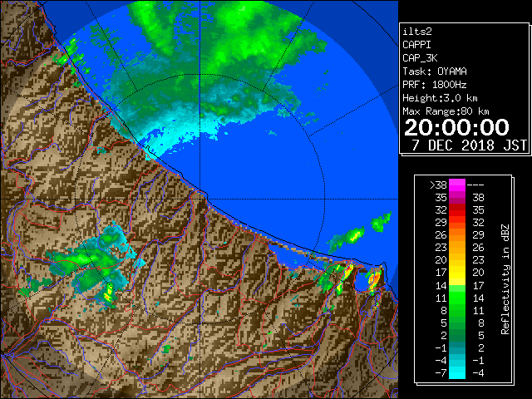The height and width of the screenshot is (399, 532).
Task: Click the 'PRF: 1800Hz' line
Action: point(435,85)
